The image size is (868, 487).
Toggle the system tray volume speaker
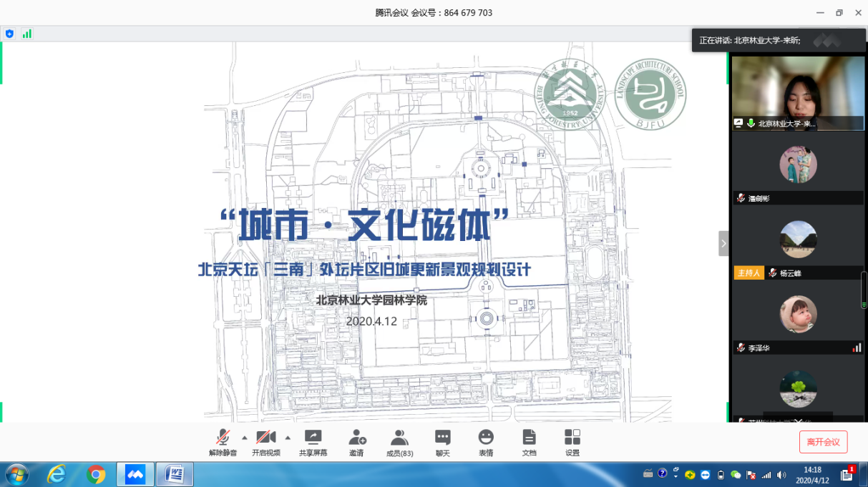(781, 475)
